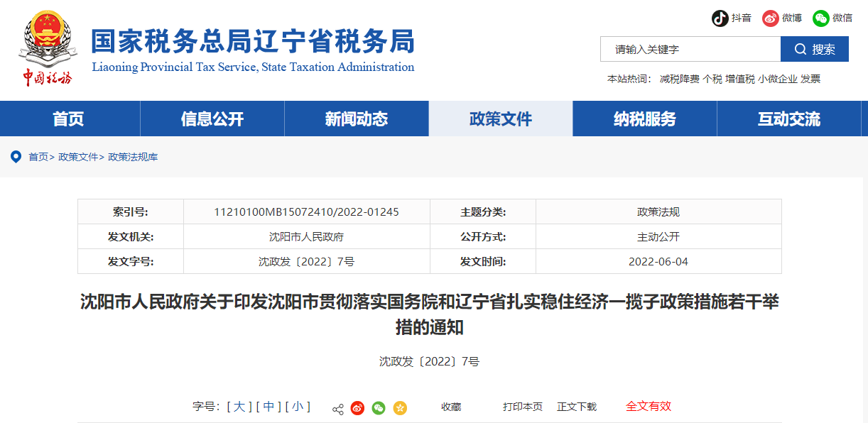Click the site title 国家税务总局辽宁省税务局
The height and width of the screenshot is (423, 868).
coord(253,41)
